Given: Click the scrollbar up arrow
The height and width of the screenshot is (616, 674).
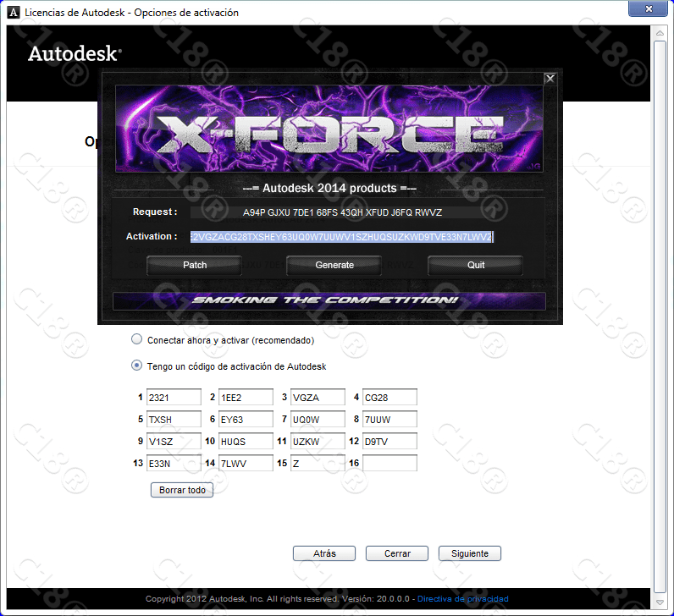Looking at the screenshot, I should click(x=660, y=33).
